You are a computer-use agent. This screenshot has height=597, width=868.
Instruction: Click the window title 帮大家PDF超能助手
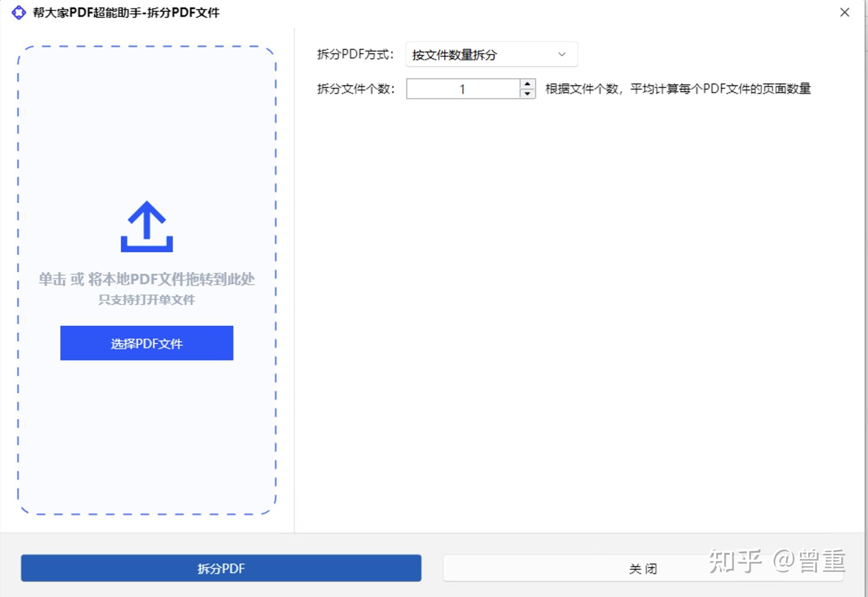(126, 13)
